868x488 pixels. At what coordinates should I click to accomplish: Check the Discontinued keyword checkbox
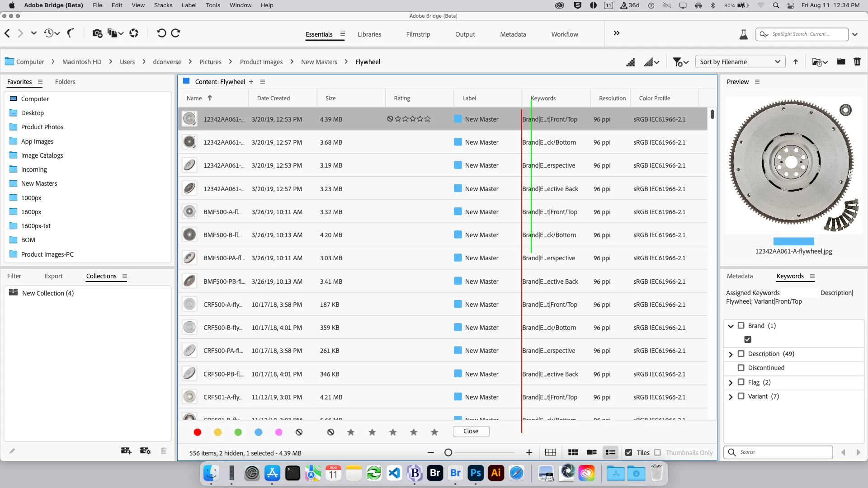[x=741, y=368]
